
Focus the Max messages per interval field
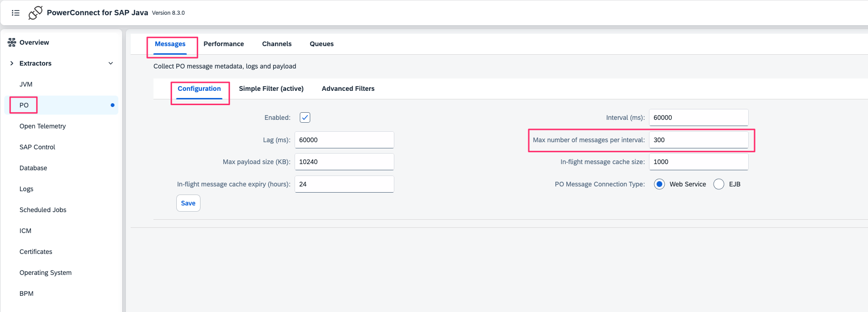point(698,140)
